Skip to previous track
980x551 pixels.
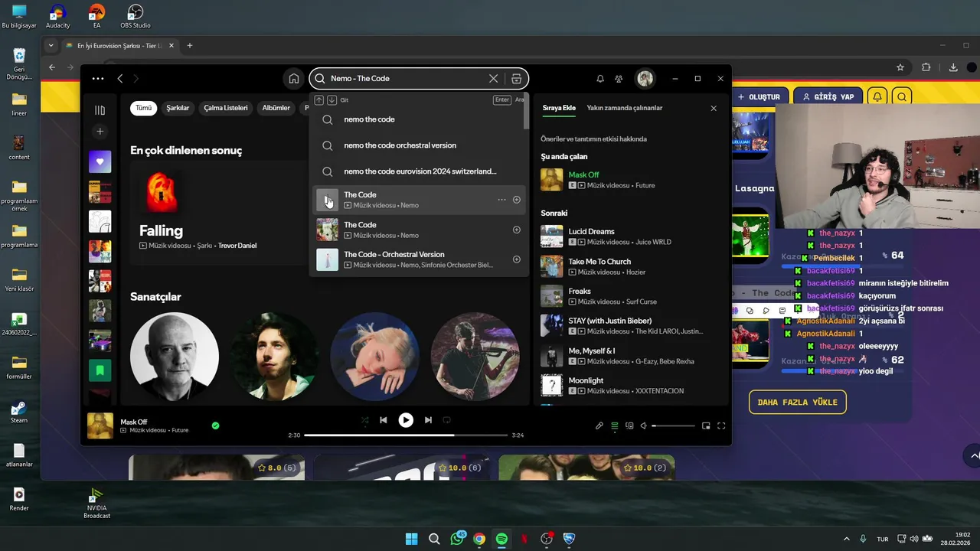point(384,420)
